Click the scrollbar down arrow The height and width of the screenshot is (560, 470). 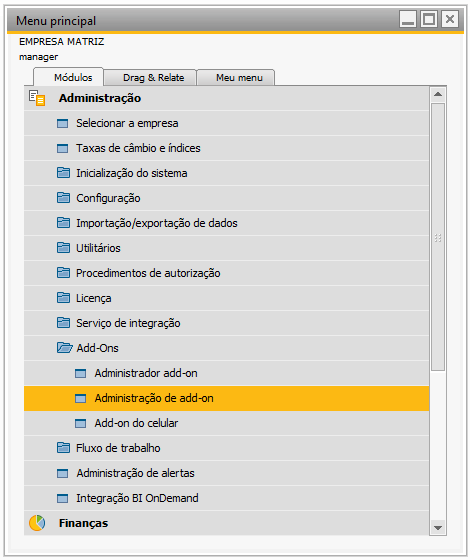click(438, 528)
